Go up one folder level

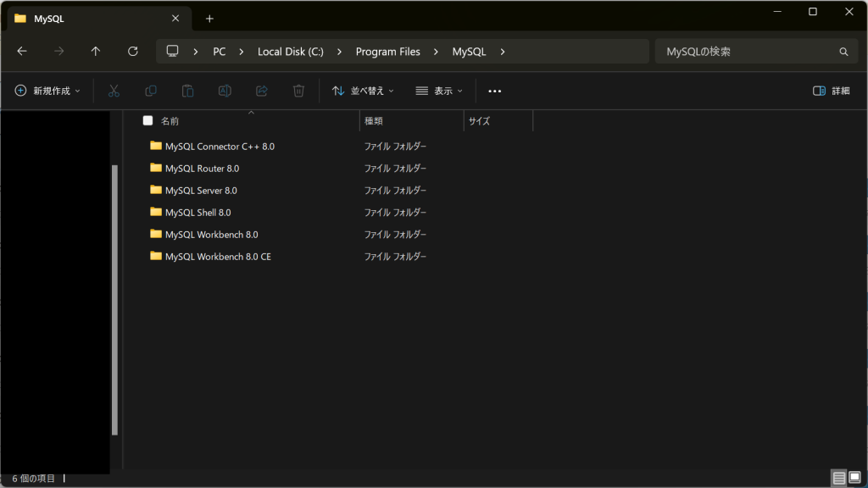[96, 52]
